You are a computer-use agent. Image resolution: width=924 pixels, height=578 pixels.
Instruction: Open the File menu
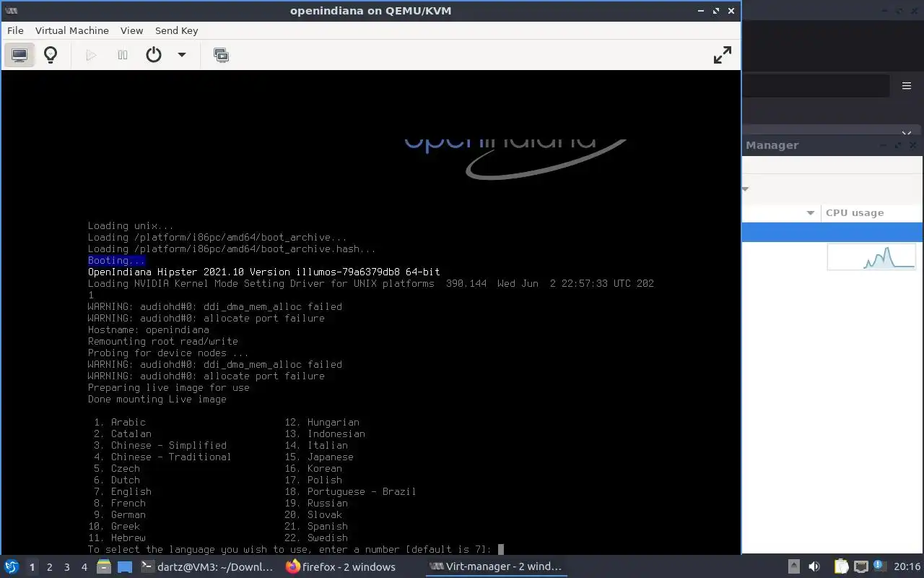pos(15,30)
